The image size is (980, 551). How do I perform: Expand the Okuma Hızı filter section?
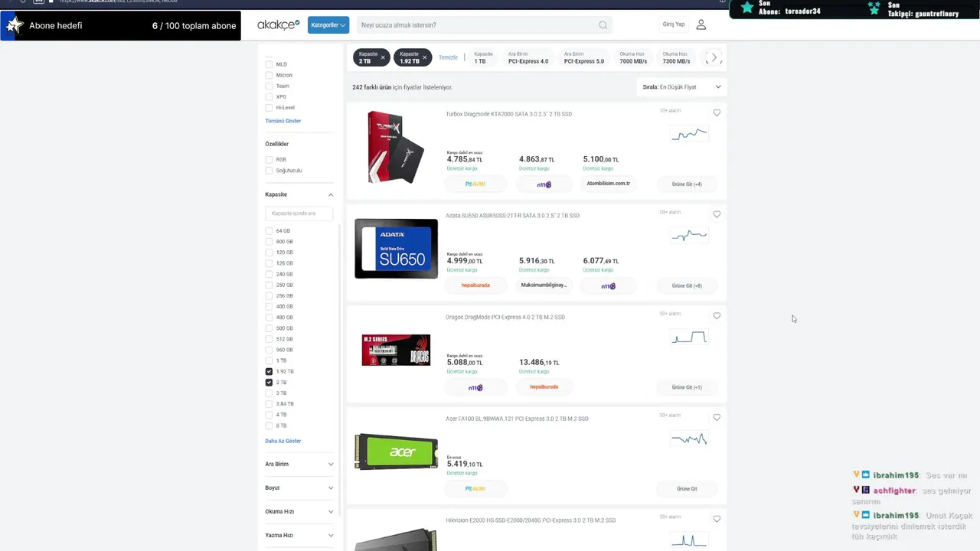(x=299, y=511)
